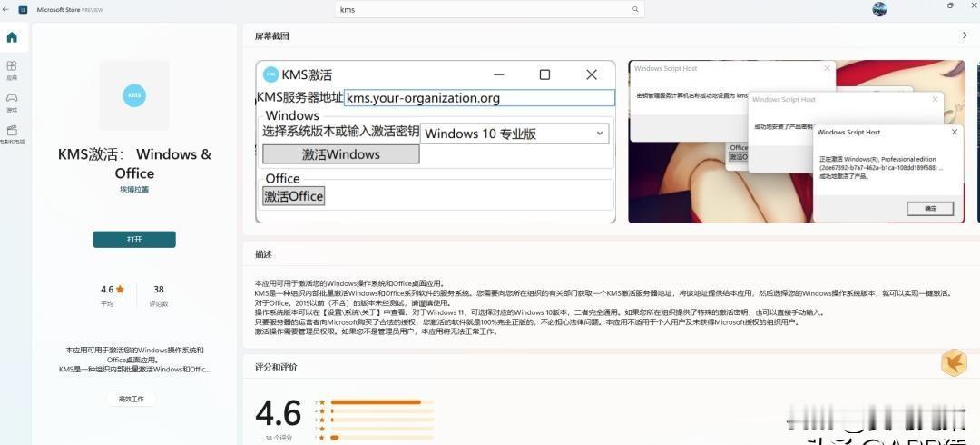Click the 打开 (Open) button
This screenshot has height=445, width=980.
(134, 239)
